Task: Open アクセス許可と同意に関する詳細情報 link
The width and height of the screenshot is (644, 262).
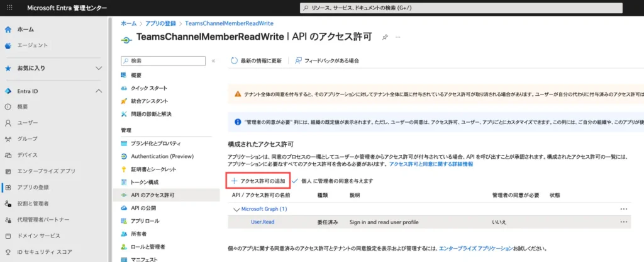Action: (430, 164)
